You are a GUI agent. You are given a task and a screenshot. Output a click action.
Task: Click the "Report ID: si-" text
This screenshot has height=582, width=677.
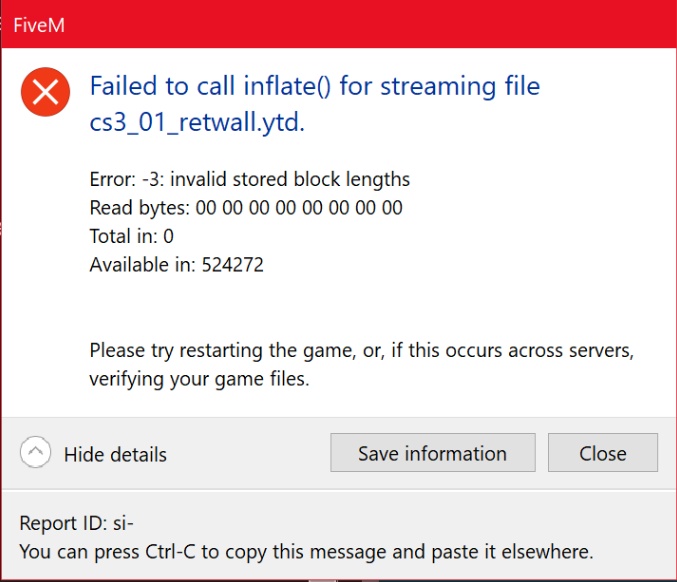pyautogui.click(x=76, y=523)
